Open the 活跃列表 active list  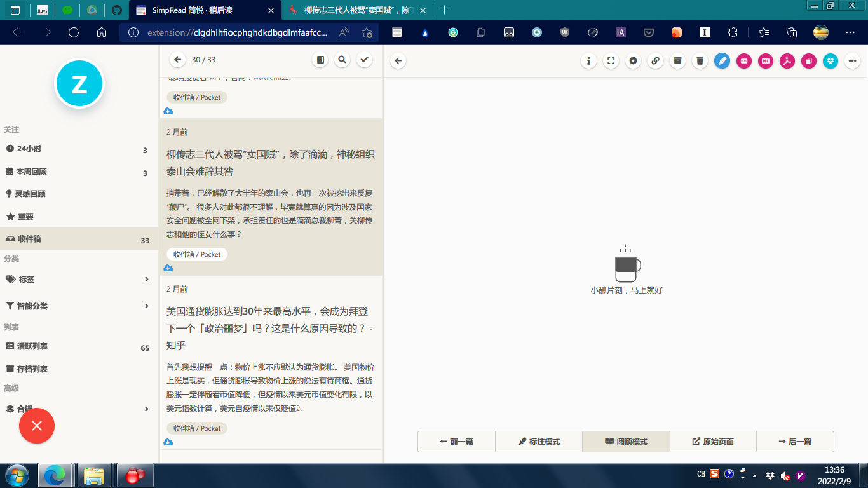click(x=79, y=346)
